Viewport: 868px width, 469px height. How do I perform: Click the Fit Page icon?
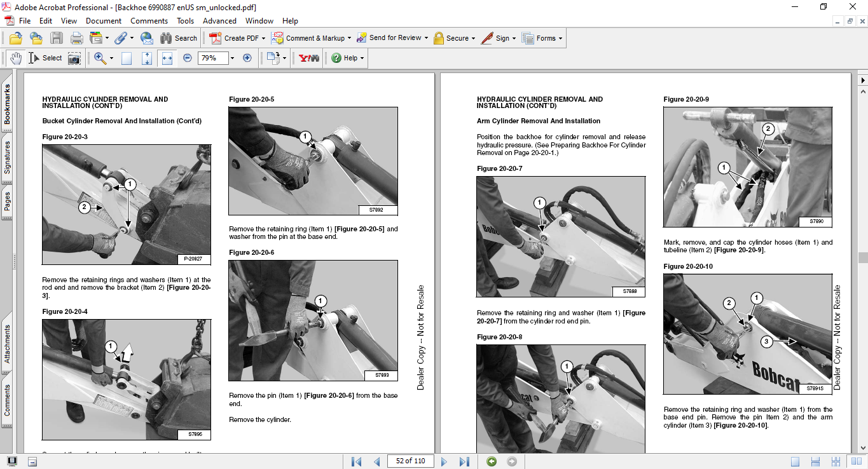[147, 58]
